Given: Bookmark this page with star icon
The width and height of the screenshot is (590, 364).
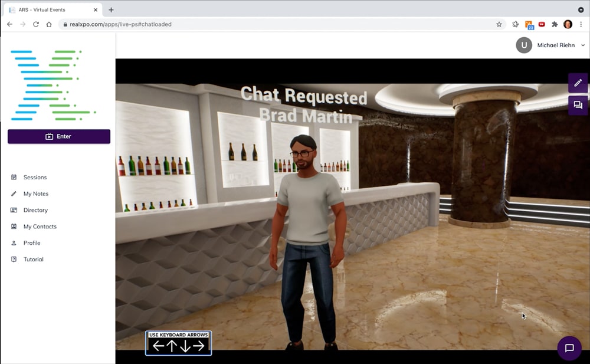Looking at the screenshot, I should (x=499, y=24).
